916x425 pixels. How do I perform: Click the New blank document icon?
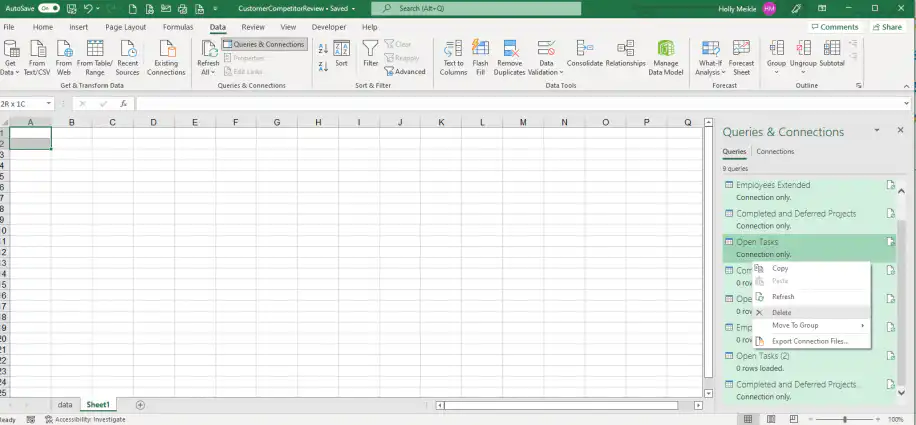[133, 9]
